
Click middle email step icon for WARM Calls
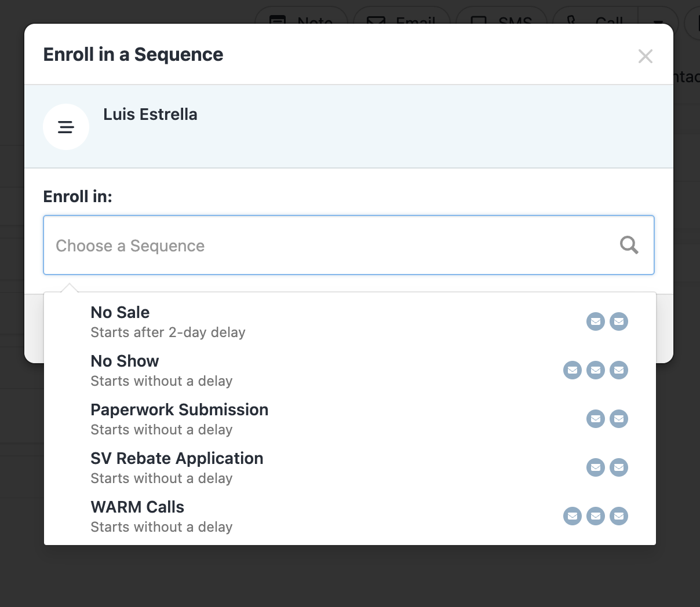coord(596,516)
